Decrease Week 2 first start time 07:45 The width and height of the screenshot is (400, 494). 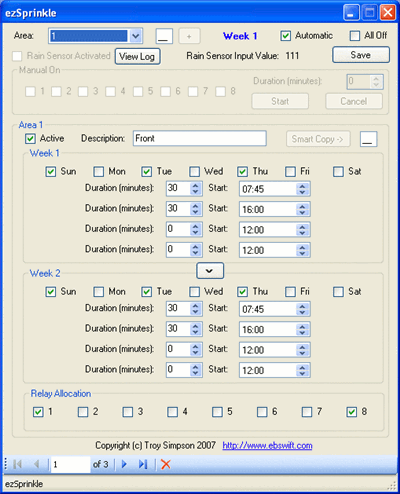click(302, 312)
